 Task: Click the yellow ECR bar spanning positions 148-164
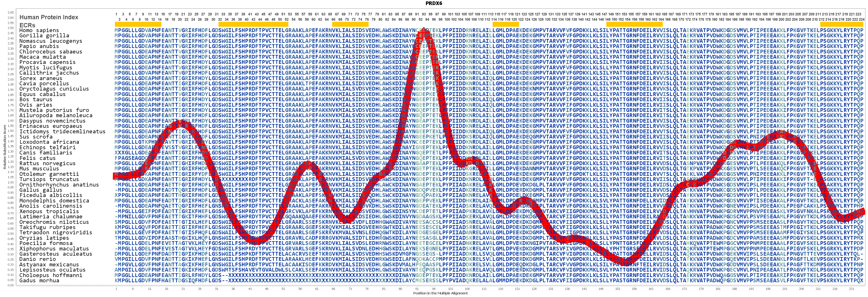click(x=634, y=24)
